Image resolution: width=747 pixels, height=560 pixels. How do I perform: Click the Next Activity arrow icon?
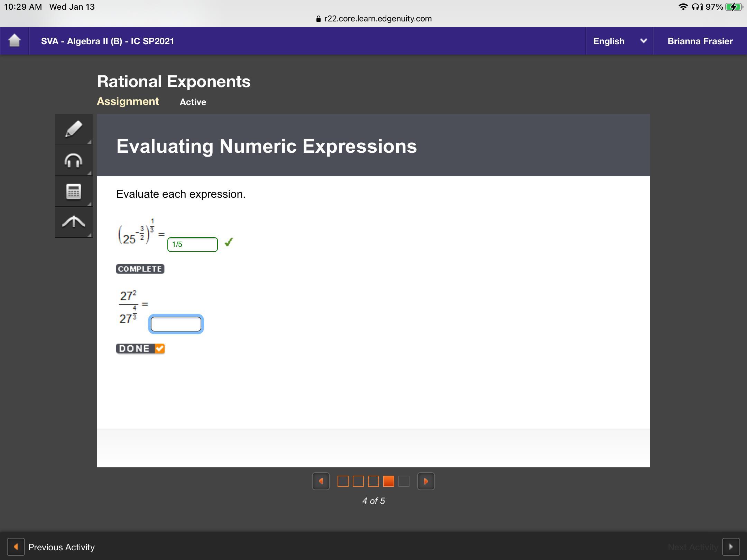(731, 547)
